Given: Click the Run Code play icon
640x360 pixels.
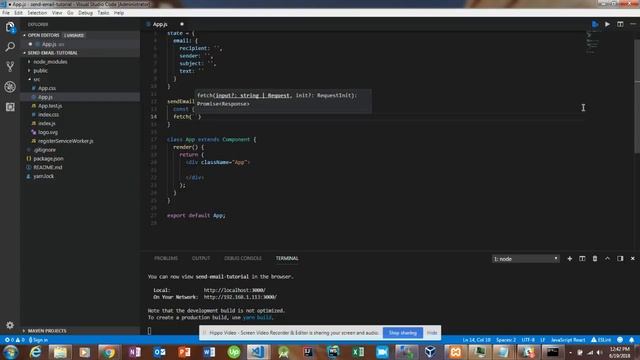Looking at the screenshot, I should click(607, 24).
